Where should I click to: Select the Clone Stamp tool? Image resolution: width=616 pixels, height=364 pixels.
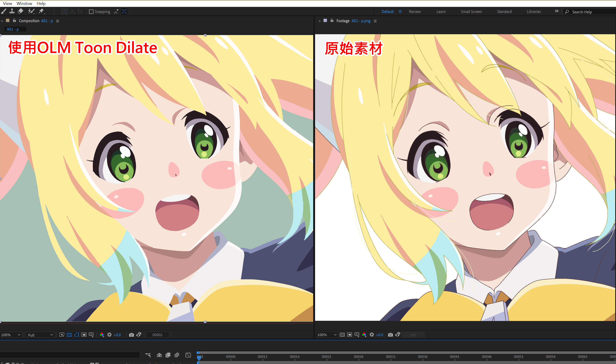(x=12, y=11)
